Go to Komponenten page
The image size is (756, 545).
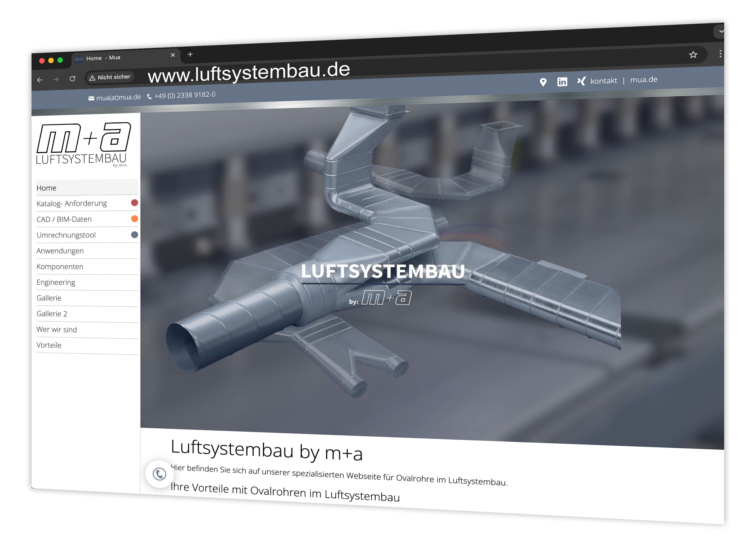[60, 267]
